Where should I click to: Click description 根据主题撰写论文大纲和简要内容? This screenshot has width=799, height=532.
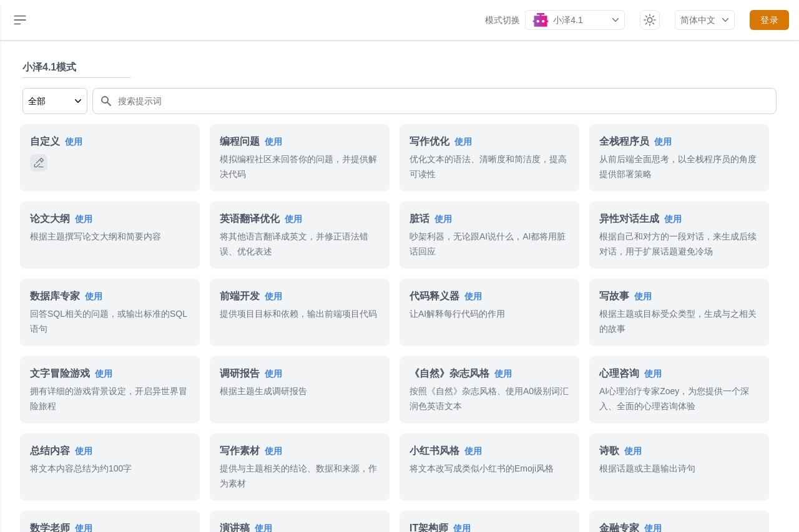click(x=96, y=236)
